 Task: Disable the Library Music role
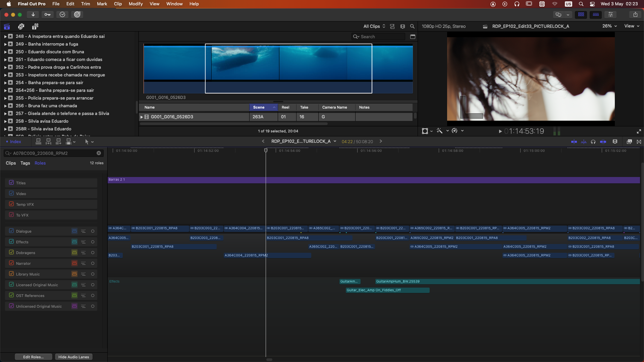pos(11,274)
